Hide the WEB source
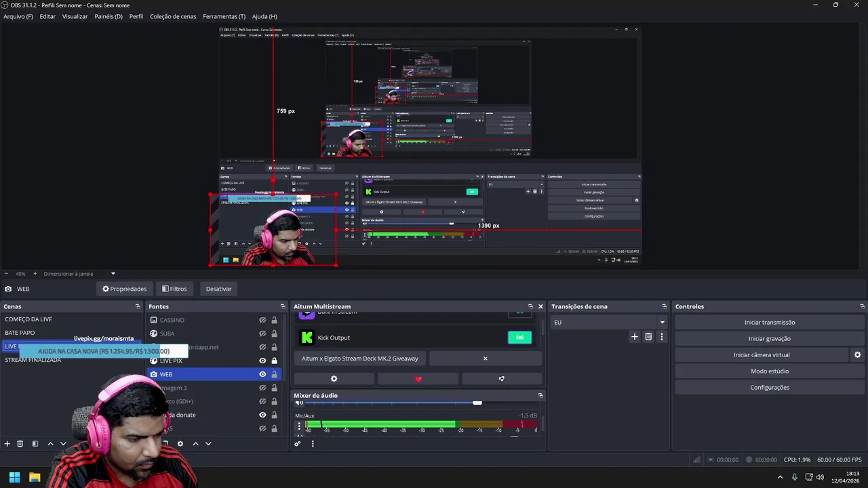The image size is (868, 488). click(x=262, y=374)
